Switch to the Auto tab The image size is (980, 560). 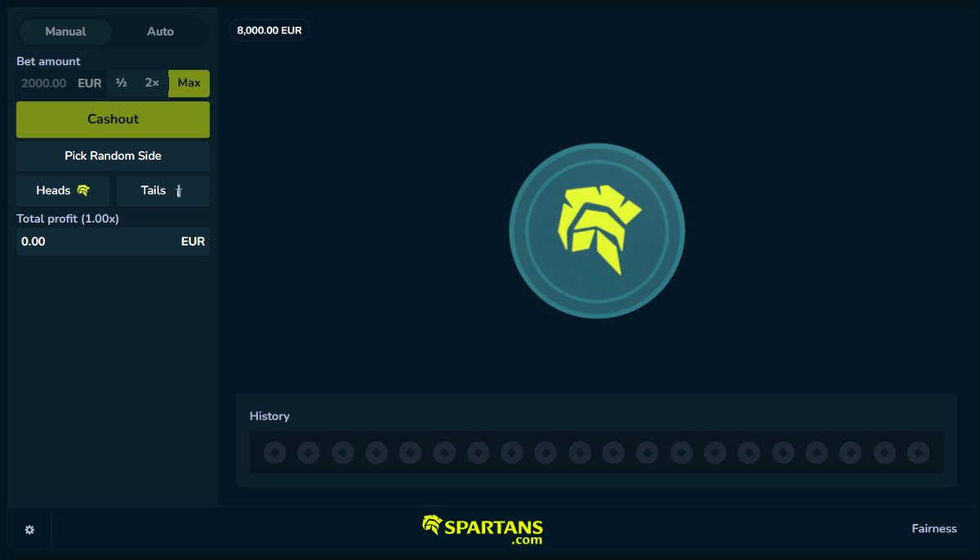pyautogui.click(x=160, y=31)
